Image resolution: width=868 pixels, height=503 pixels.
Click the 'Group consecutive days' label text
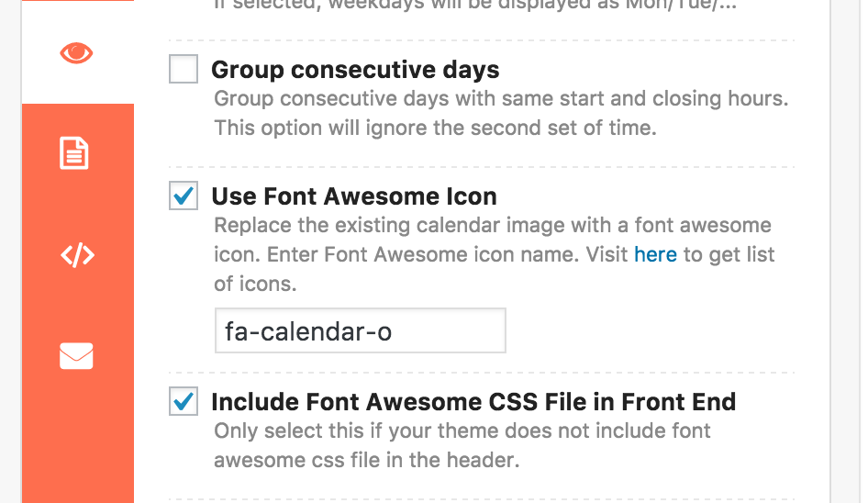[355, 70]
